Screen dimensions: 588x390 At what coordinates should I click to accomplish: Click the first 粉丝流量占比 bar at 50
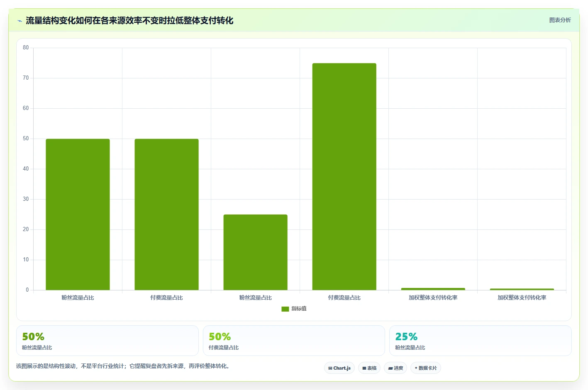click(78, 214)
